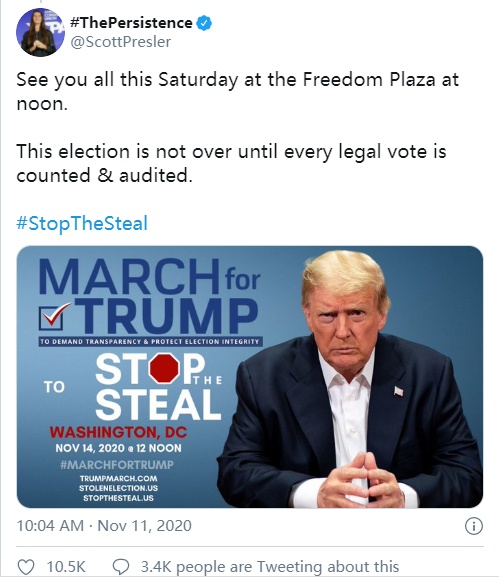Screen dimensions: 499x578
Task: Click the reply speech bubble icon
Action: [121, 567]
